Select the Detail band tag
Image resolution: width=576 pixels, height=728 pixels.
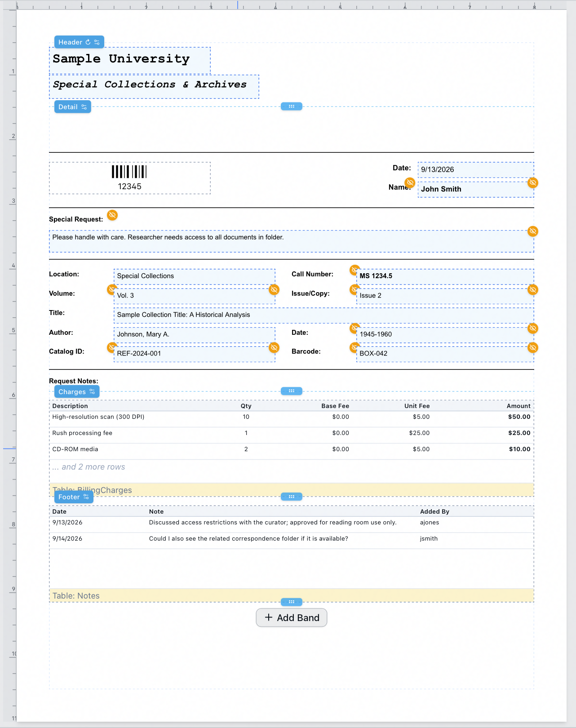pyautogui.click(x=73, y=107)
